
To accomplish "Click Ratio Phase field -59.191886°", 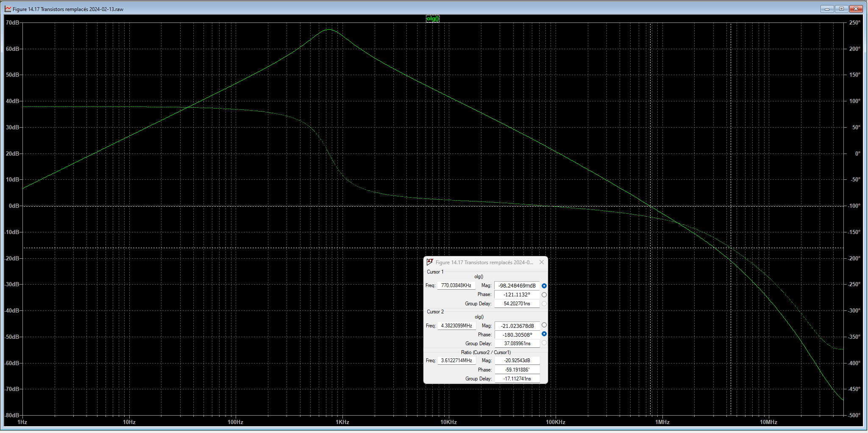I will click(x=517, y=370).
